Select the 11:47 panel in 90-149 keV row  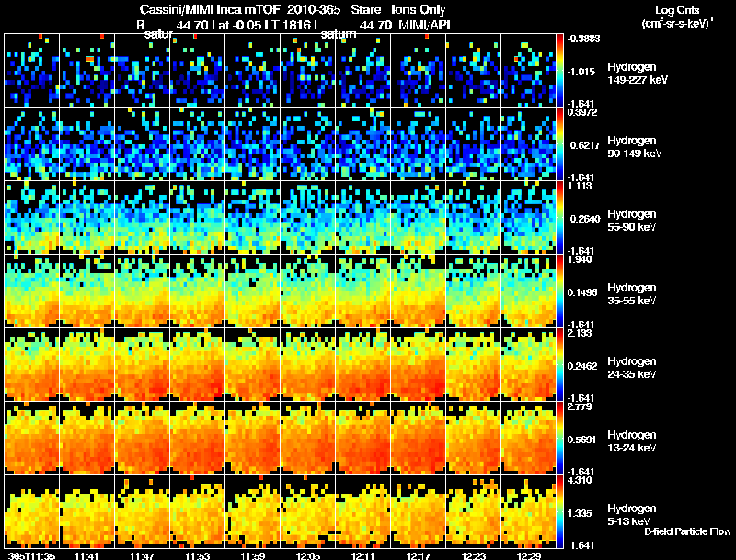coord(143,143)
